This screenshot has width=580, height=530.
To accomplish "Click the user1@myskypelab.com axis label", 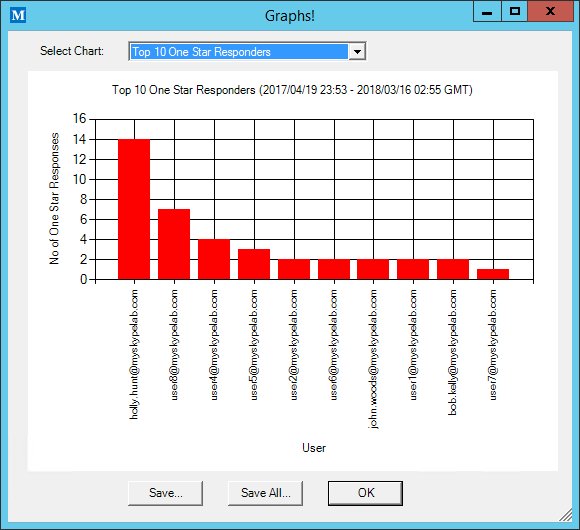I will click(x=413, y=345).
